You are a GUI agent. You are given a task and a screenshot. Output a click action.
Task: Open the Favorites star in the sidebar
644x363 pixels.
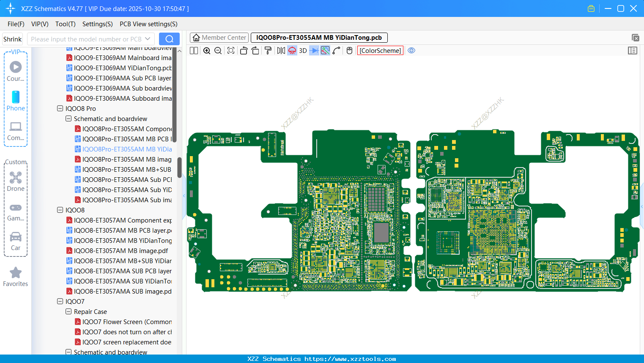pyautogui.click(x=16, y=277)
